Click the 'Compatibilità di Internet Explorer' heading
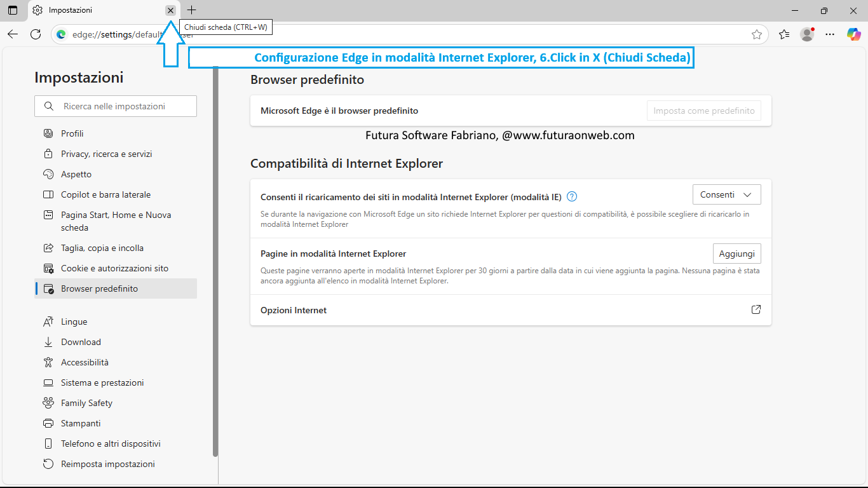Screen dimensions: 868x488 (x=346, y=163)
